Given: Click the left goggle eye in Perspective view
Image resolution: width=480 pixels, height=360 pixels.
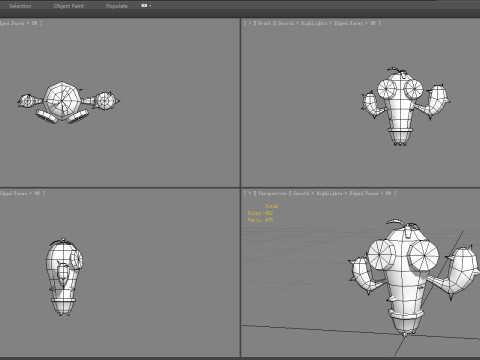Looking at the screenshot, I should [x=381, y=255].
